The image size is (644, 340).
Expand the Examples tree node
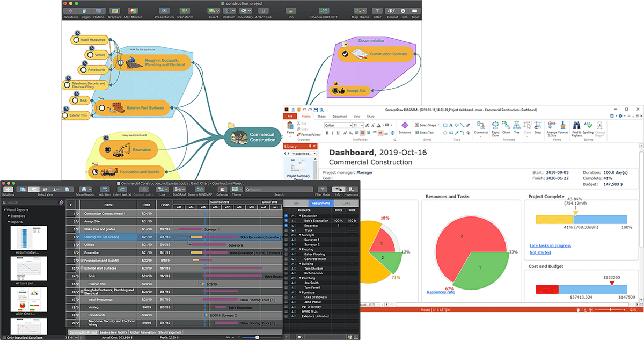(9, 216)
